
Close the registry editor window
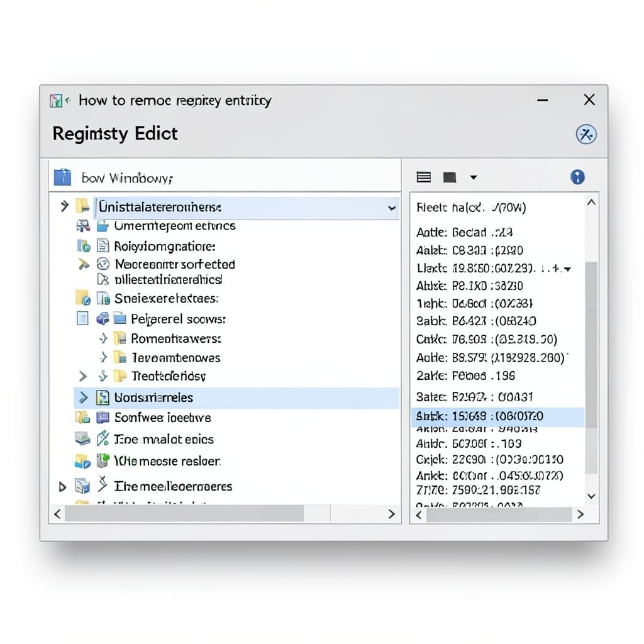[589, 99]
